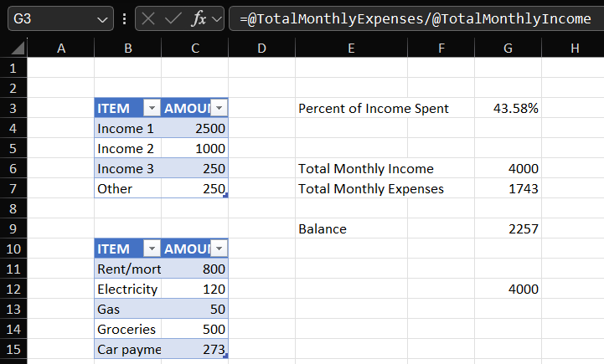
Task: Select column G header
Action: pos(508,49)
